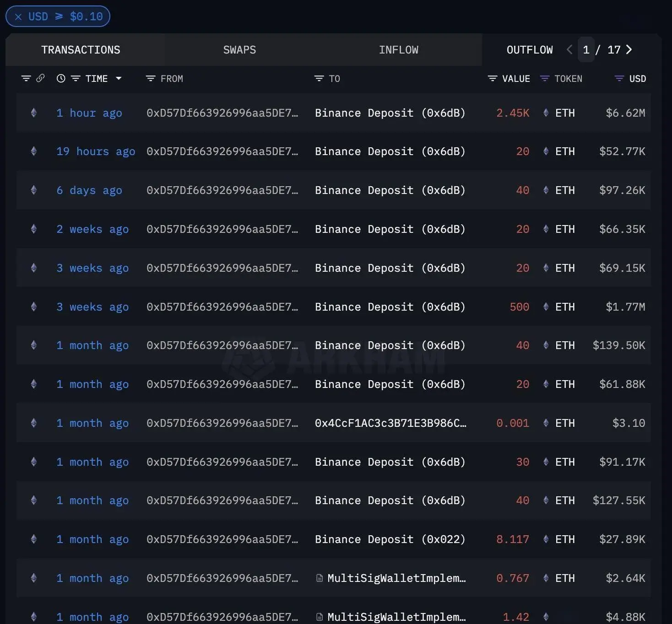The height and width of the screenshot is (624, 672).
Task: Click the 2.45K value cell
Action: click(x=513, y=113)
